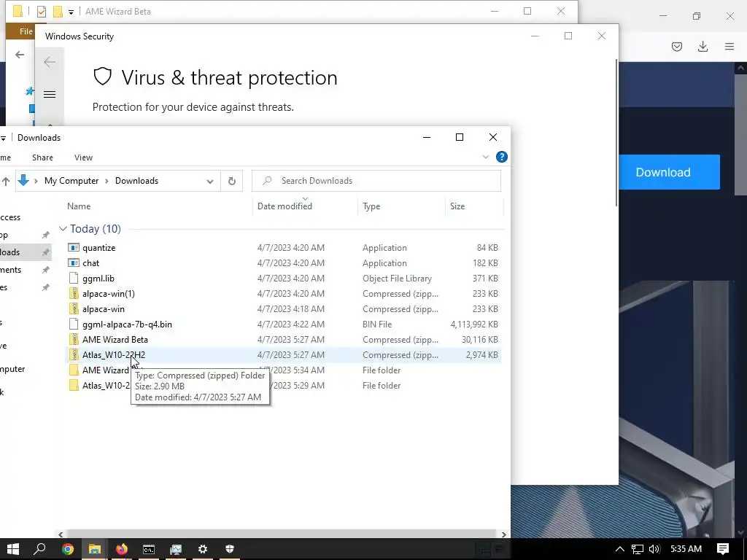Image resolution: width=747 pixels, height=560 pixels.
Task: Select the AME Wizard folder icon in file list
Action: [74, 370]
